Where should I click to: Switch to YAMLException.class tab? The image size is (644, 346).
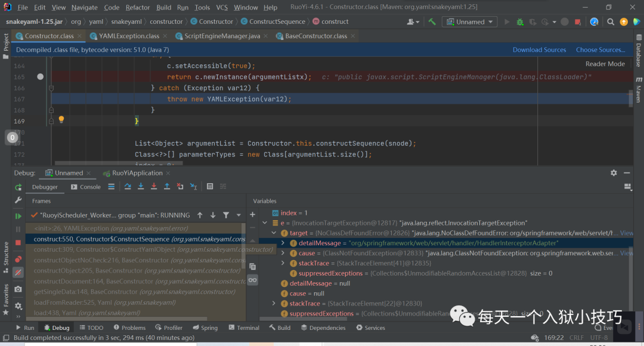coord(128,36)
